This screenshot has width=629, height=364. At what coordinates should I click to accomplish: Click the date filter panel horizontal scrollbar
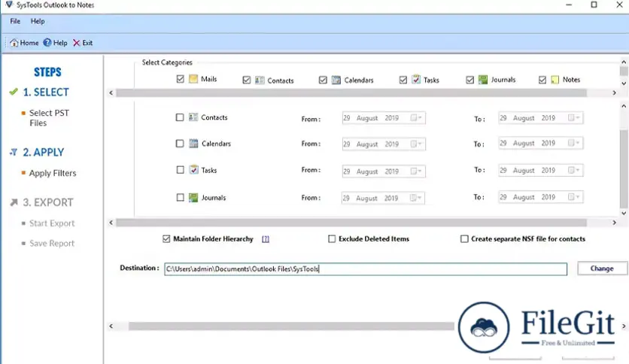[351, 223]
